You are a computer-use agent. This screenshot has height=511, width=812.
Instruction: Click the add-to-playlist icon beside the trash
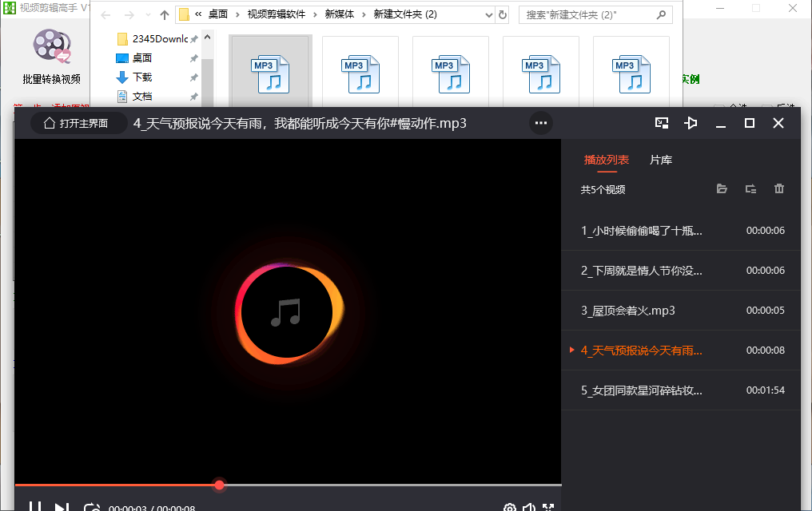point(750,188)
